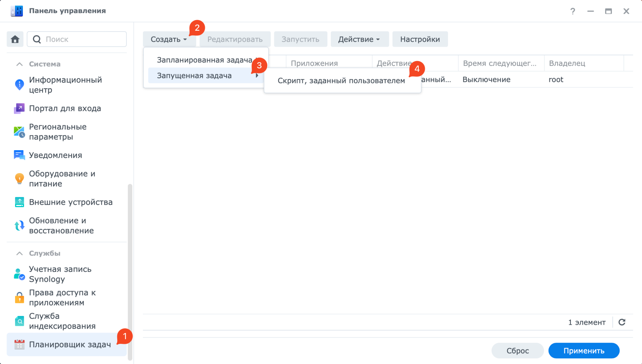Choose Скрипт, заданный пользователем
Image resolution: width=642 pixels, height=364 pixels.
click(x=341, y=81)
